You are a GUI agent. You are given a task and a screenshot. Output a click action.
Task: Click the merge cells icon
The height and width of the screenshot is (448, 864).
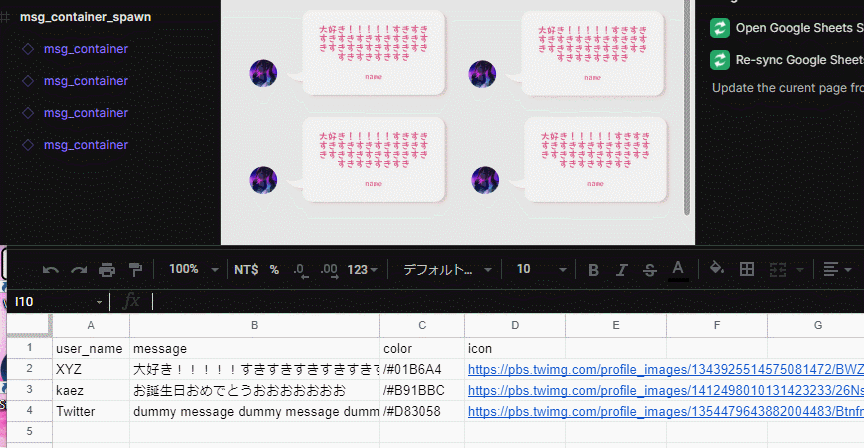coord(777,269)
